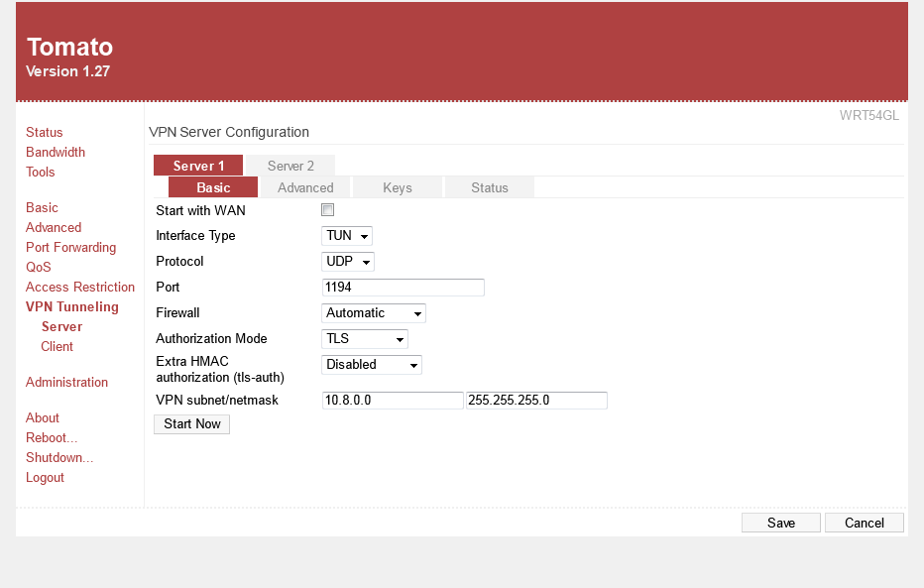This screenshot has width=924, height=588.
Task: Click the netmask field 255.255.255.0
Action: pos(536,401)
